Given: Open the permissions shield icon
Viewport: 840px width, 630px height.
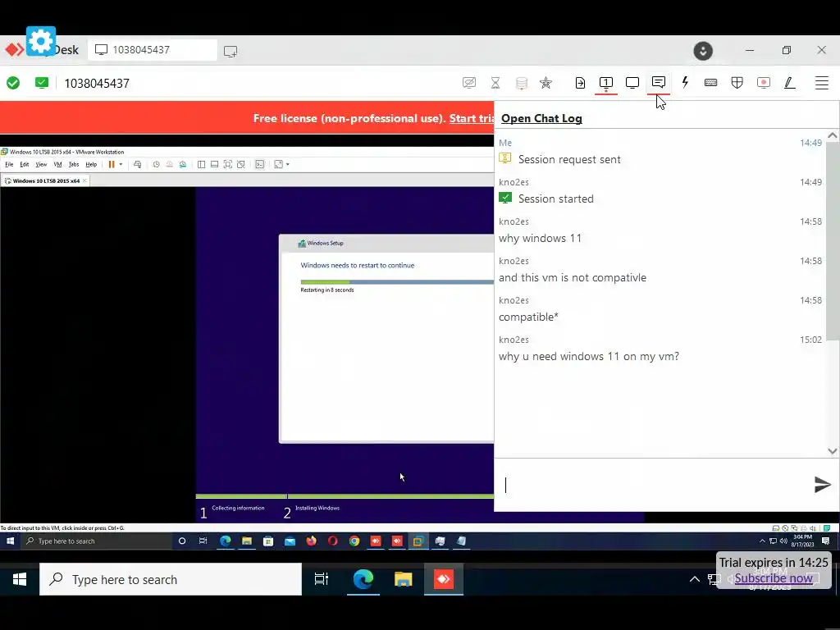Looking at the screenshot, I should pos(737,83).
